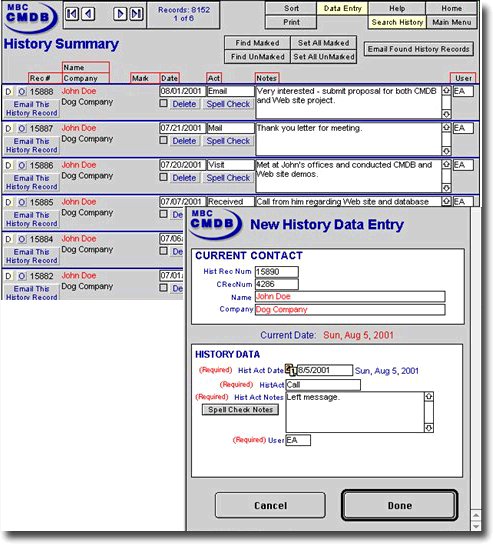
Task: Go to Home tab
Action: click(x=451, y=8)
